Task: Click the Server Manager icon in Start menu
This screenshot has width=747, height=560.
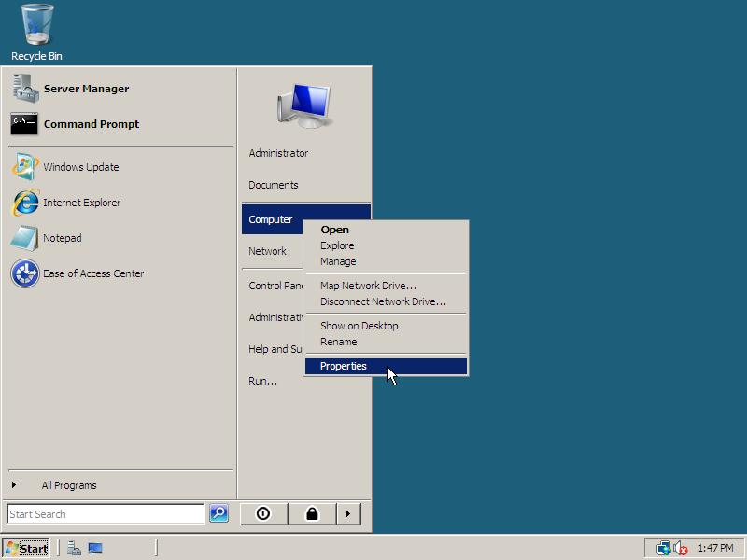Action: pos(25,89)
